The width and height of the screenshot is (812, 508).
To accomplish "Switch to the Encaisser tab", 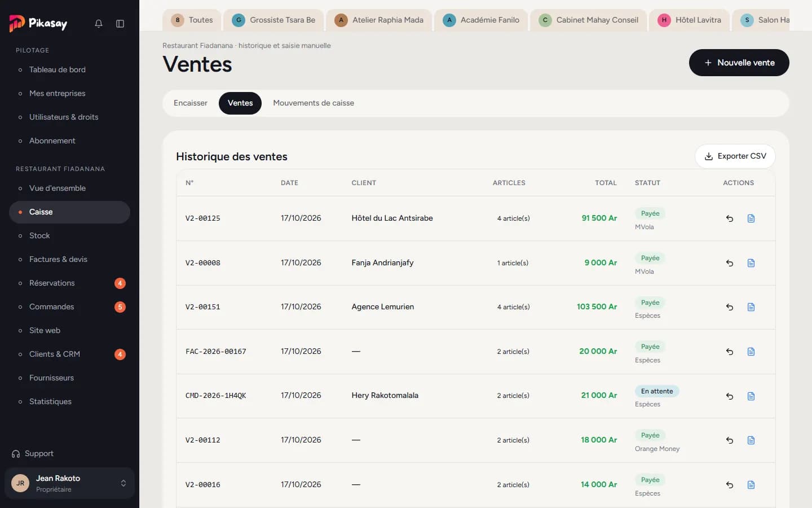I will pyautogui.click(x=191, y=103).
